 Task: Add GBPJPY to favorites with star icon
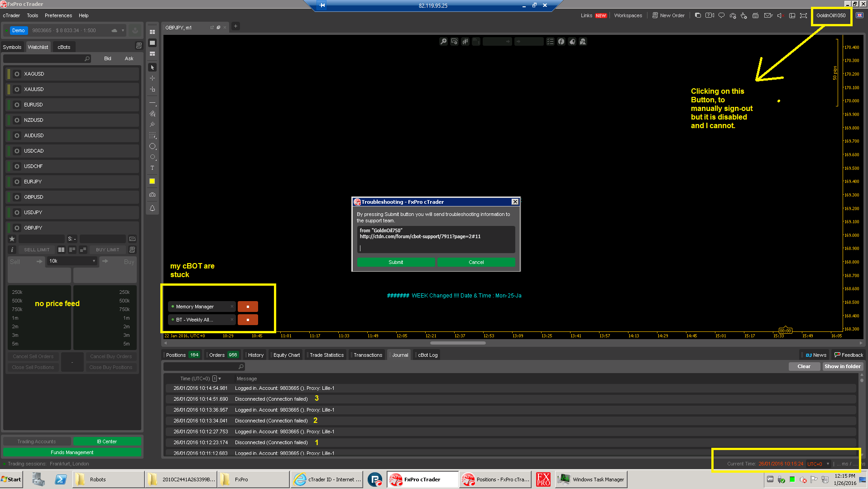coord(12,239)
